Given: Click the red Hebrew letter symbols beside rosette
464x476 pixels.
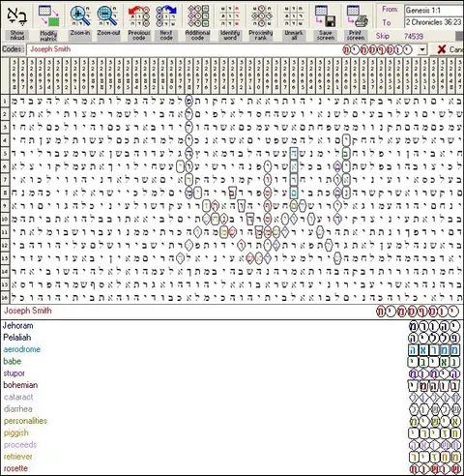Looking at the screenshot, I should 434,468.
